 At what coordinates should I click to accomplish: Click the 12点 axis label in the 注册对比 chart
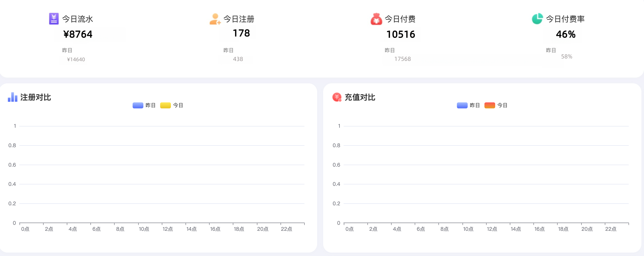(x=168, y=229)
